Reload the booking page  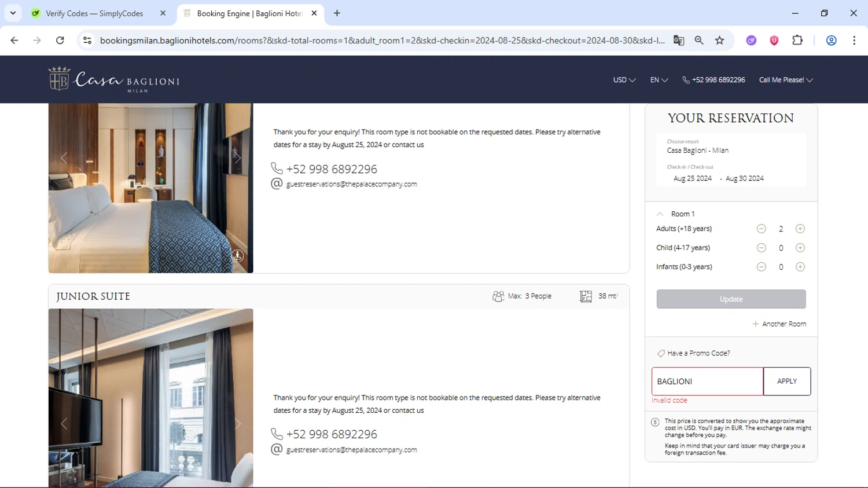point(60,40)
